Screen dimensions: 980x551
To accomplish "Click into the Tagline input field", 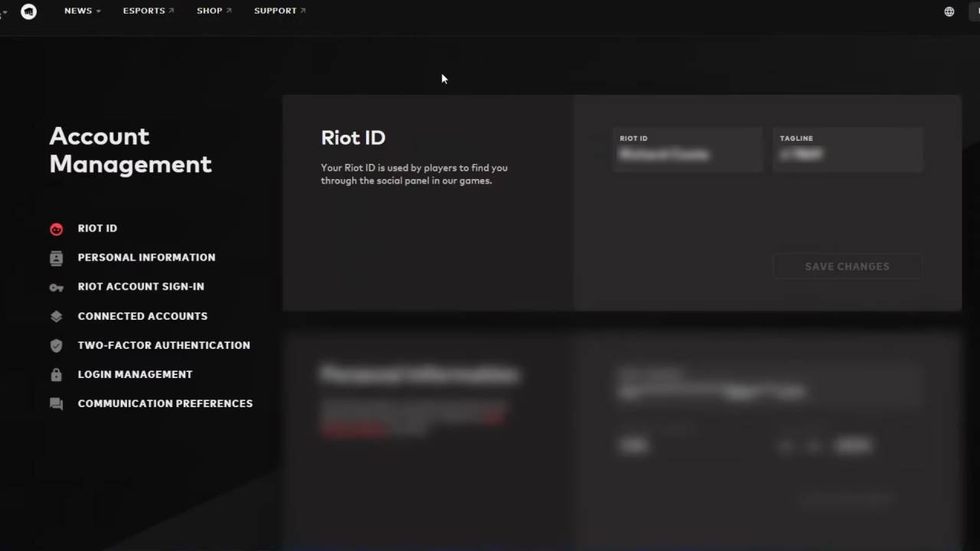I will click(x=848, y=149).
